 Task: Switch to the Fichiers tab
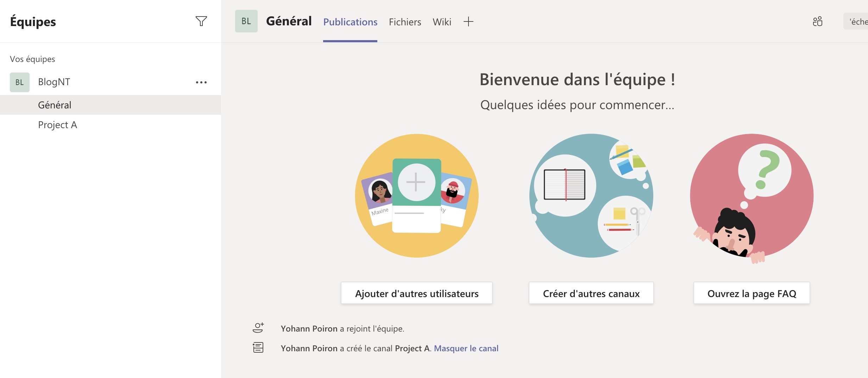405,22
